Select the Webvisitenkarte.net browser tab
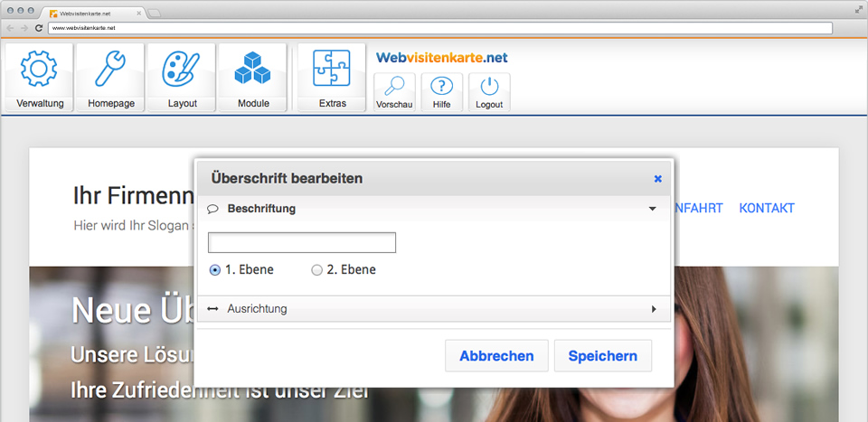Viewport: 868px width, 422px height. tap(94, 13)
